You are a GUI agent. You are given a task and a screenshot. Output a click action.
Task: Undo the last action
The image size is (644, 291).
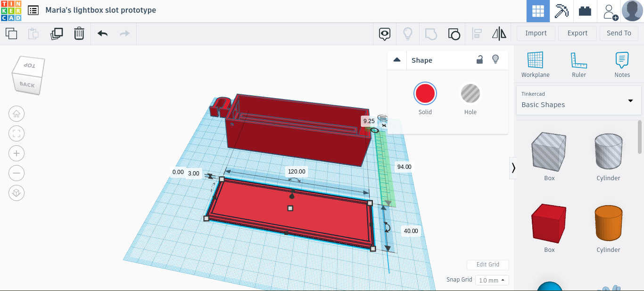(x=102, y=33)
